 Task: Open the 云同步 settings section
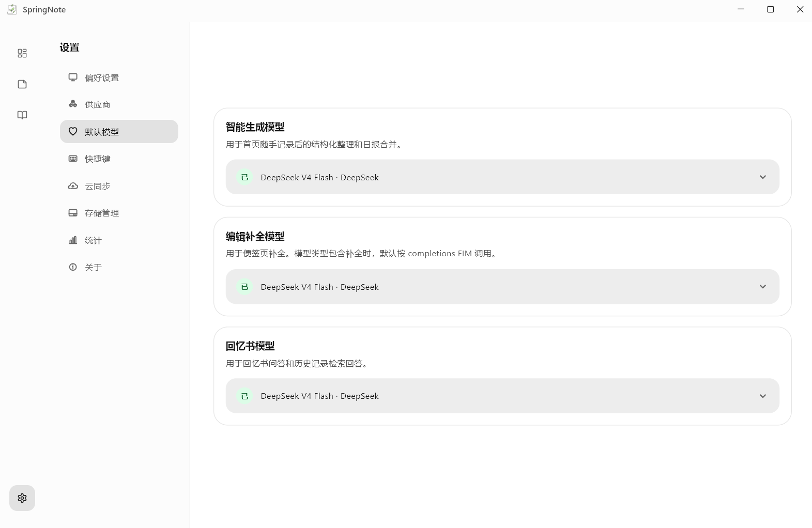pos(119,186)
